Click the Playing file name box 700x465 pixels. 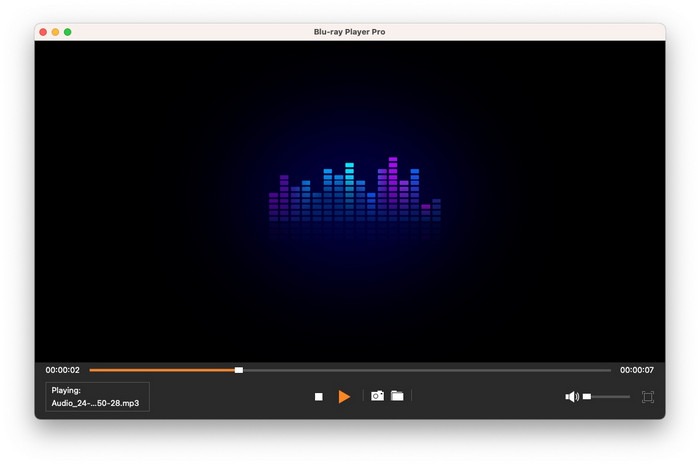click(97, 397)
